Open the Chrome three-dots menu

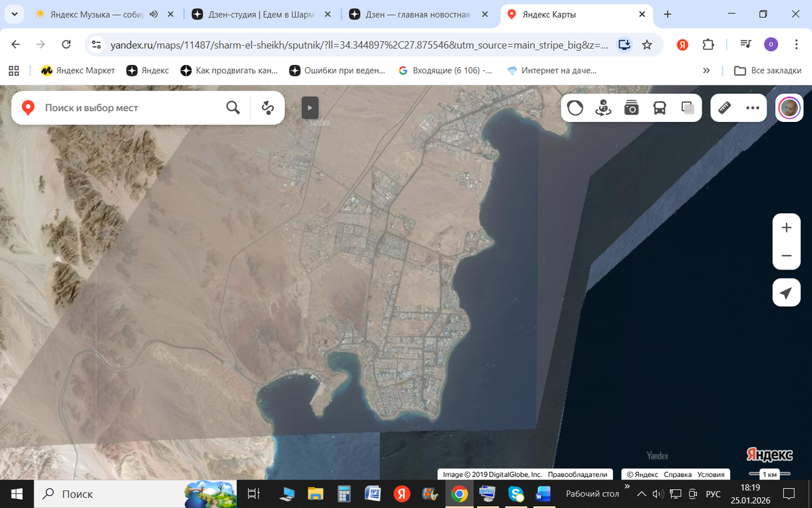[796, 44]
